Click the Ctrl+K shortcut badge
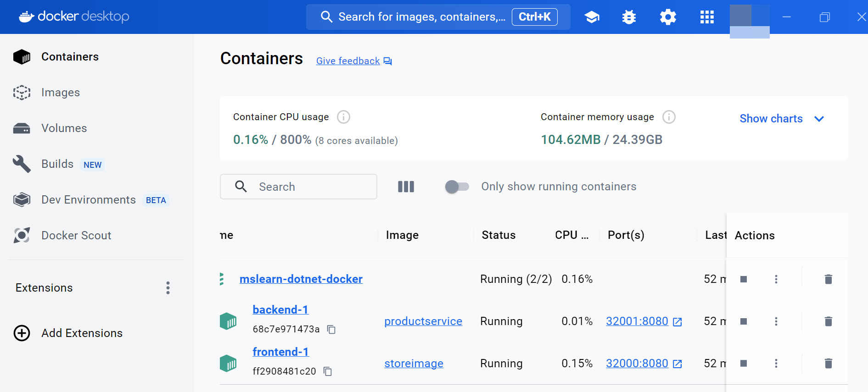868x392 pixels. click(x=534, y=17)
